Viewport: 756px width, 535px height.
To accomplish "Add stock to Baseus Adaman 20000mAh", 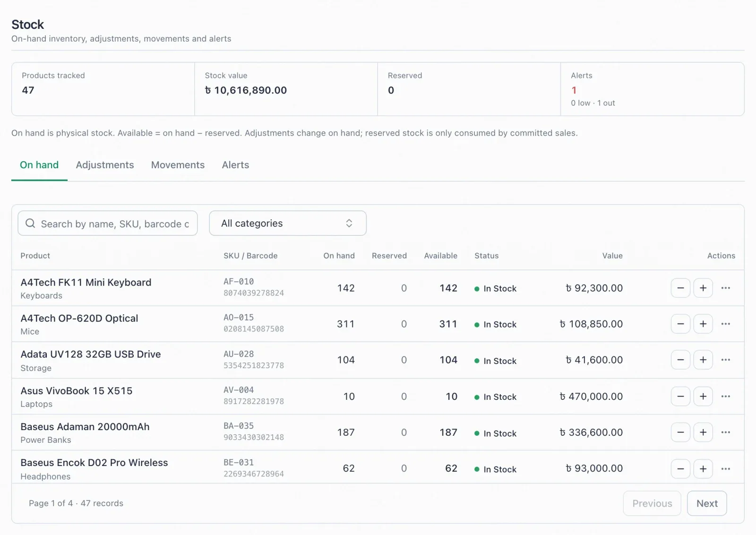I will coord(703,432).
